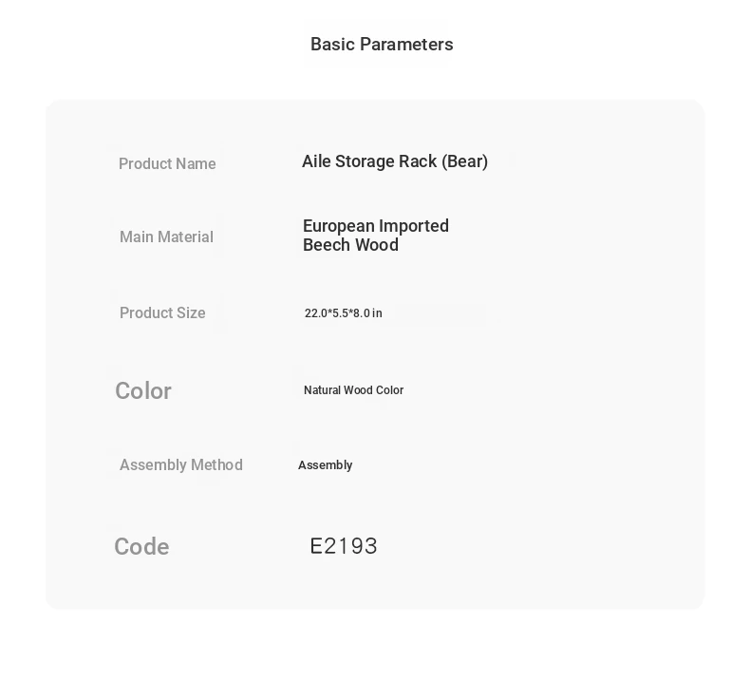Click the European Imported text line
The height and width of the screenshot is (700, 750).
click(x=376, y=226)
